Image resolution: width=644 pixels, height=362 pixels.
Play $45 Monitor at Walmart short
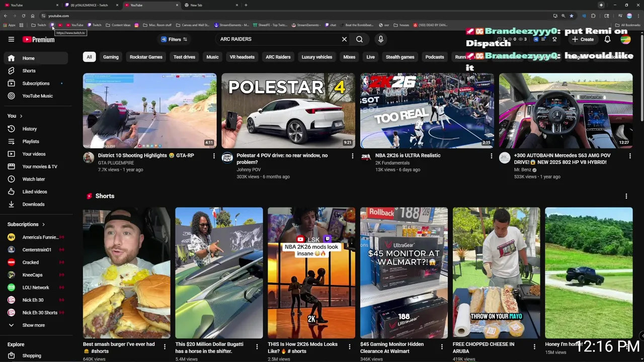(404, 273)
